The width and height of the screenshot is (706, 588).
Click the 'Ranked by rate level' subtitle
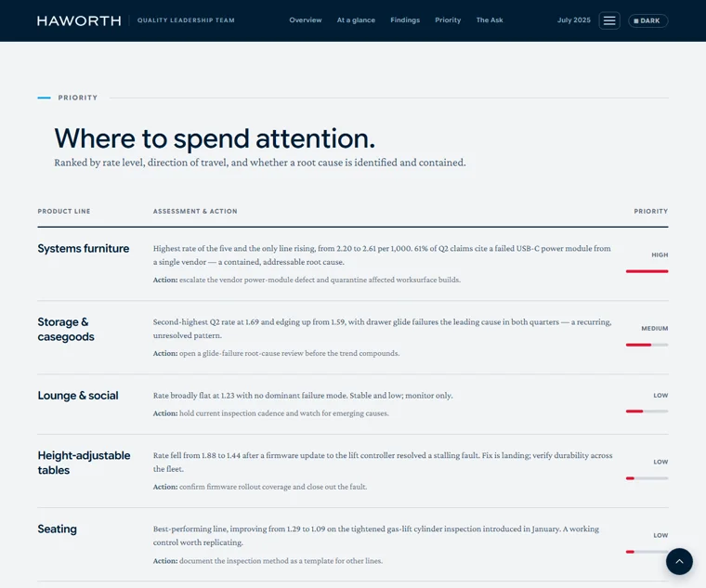(x=260, y=163)
